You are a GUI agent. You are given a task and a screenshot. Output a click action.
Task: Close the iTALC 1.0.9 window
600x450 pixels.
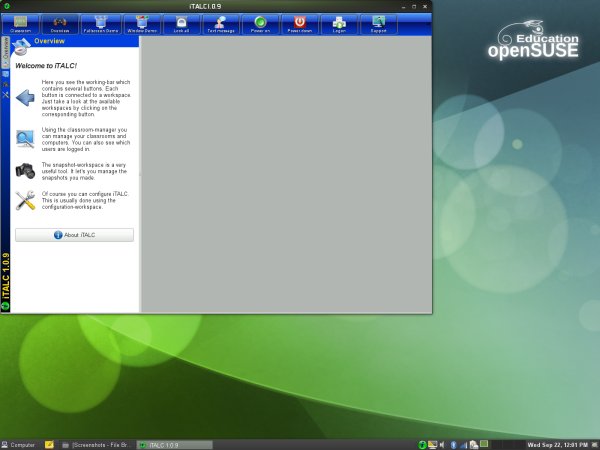(x=425, y=7)
